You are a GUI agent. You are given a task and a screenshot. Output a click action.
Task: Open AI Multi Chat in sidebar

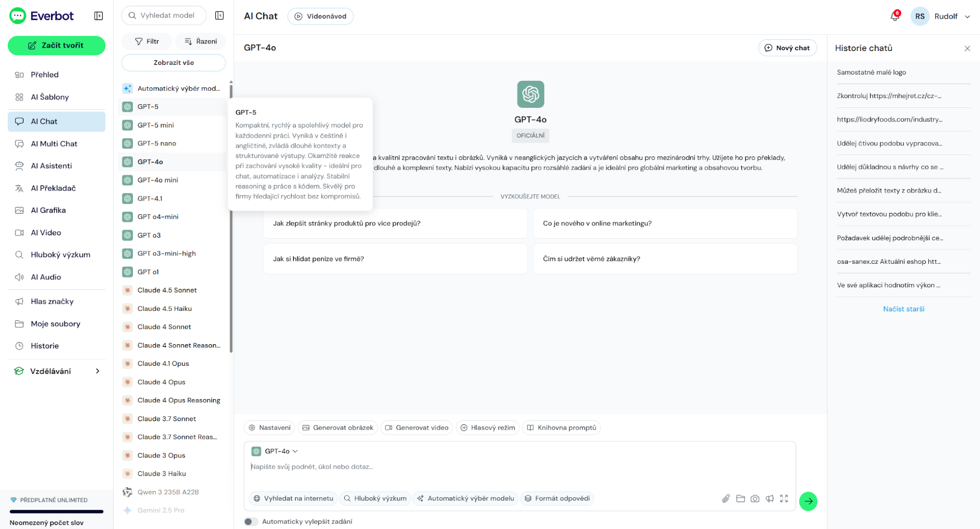pos(54,144)
